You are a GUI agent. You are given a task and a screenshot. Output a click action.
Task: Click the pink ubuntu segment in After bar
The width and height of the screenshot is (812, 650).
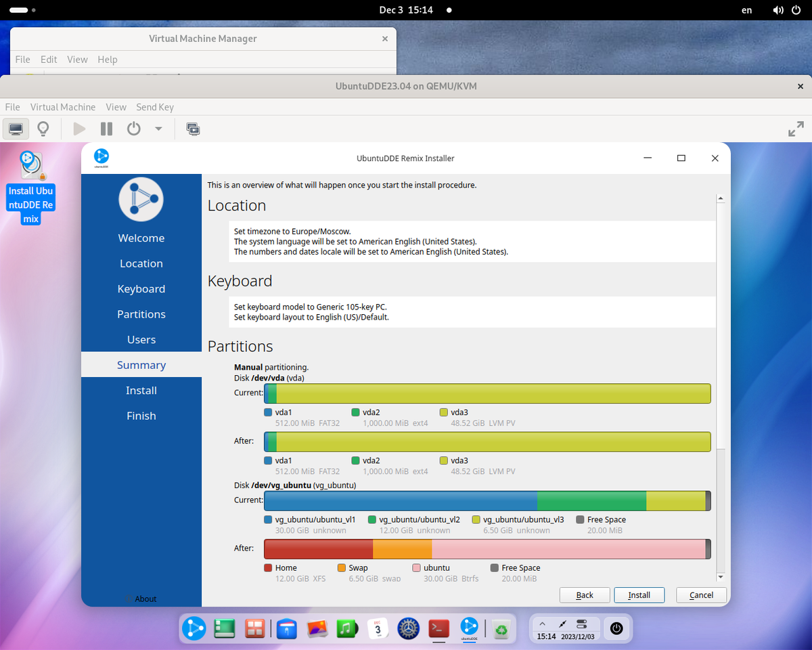[x=568, y=549]
